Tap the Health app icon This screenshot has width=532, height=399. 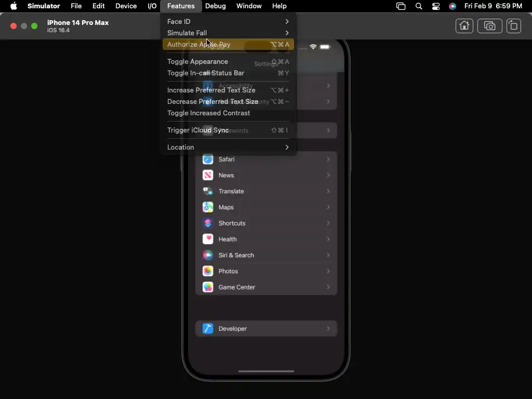click(208, 239)
